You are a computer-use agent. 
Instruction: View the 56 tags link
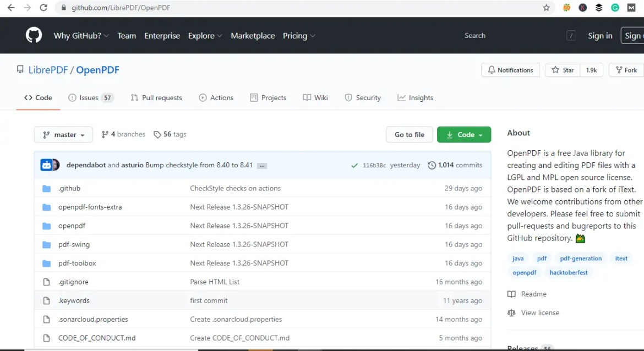(170, 134)
